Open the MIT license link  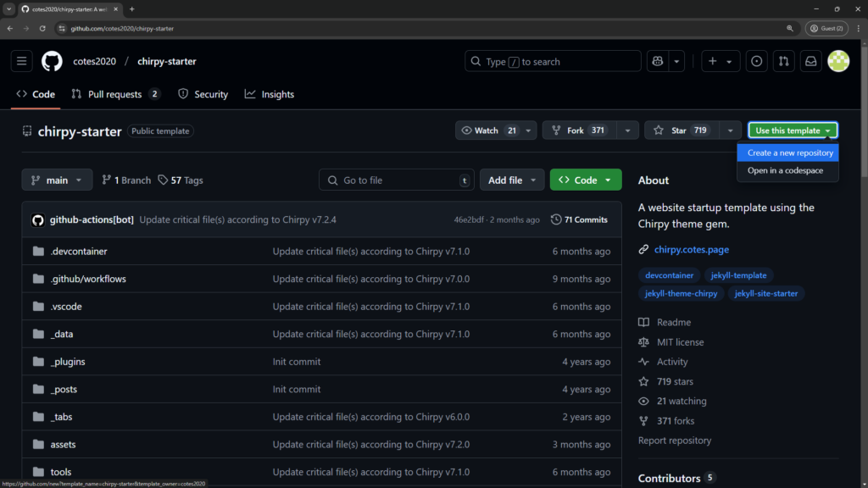point(681,342)
